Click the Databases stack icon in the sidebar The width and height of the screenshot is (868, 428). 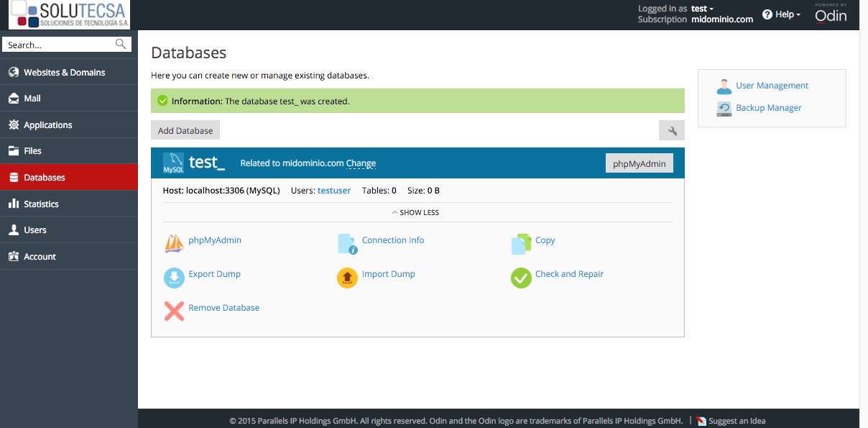(14, 177)
